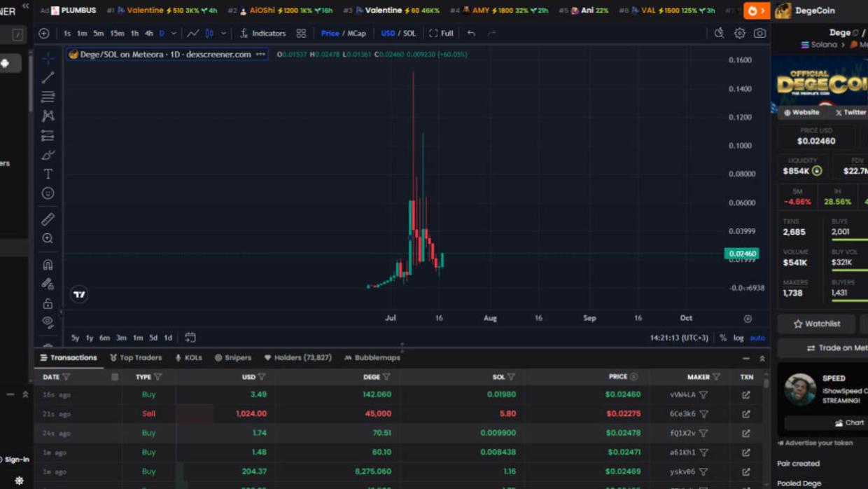Switch to the Top Traders tab
Viewport: 868px width, 489px height.
[x=136, y=357]
